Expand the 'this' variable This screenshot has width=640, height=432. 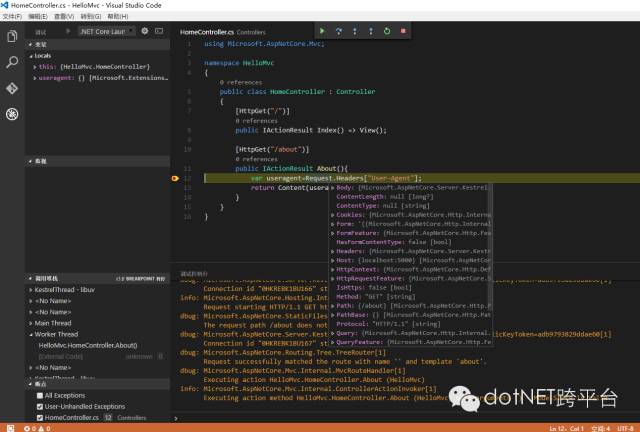tap(35, 67)
